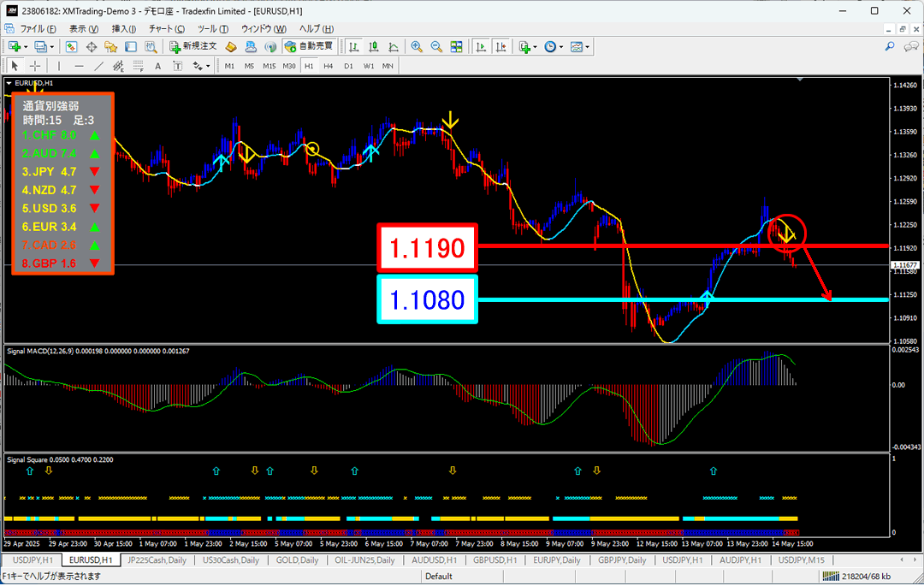Open the チャート menu
This screenshot has height=586, width=924.
(x=160, y=28)
